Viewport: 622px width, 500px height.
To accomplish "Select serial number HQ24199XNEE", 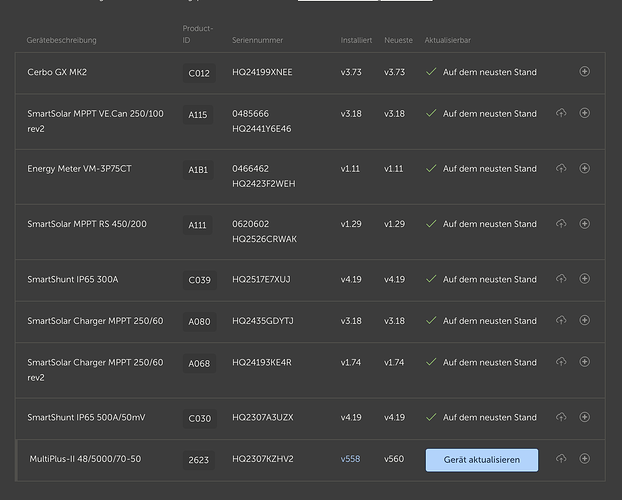I will point(262,72).
